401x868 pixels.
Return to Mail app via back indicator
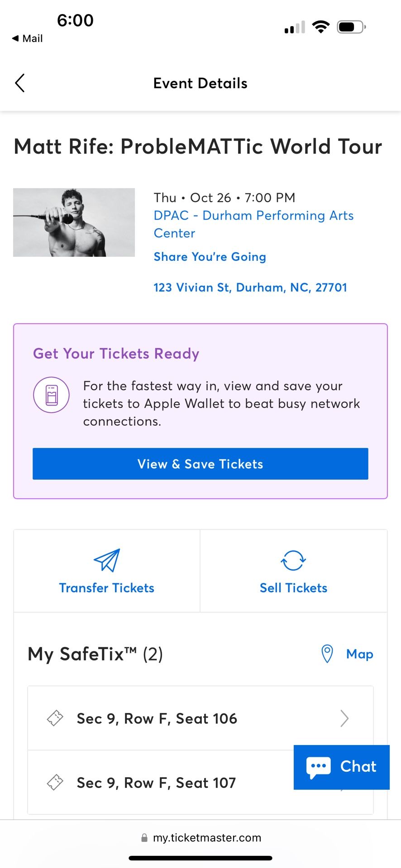coord(27,38)
